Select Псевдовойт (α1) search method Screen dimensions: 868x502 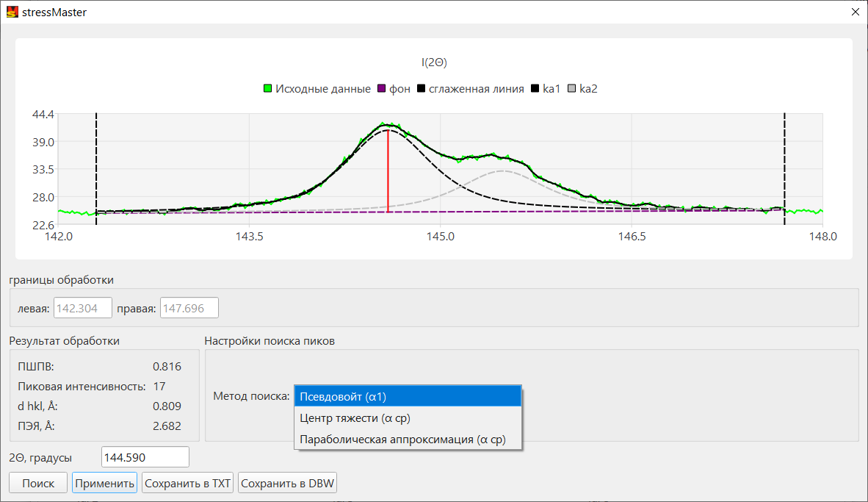coord(408,397)
